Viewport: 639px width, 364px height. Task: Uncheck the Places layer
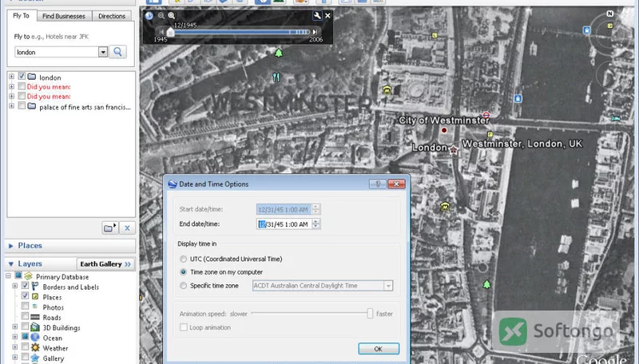click(25, 295)
